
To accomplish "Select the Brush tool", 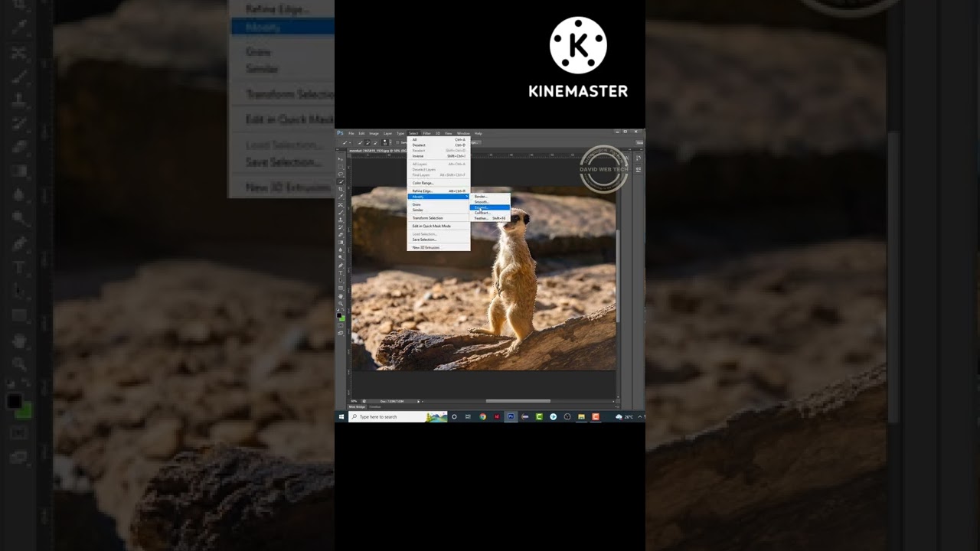I will click(341, 212).
